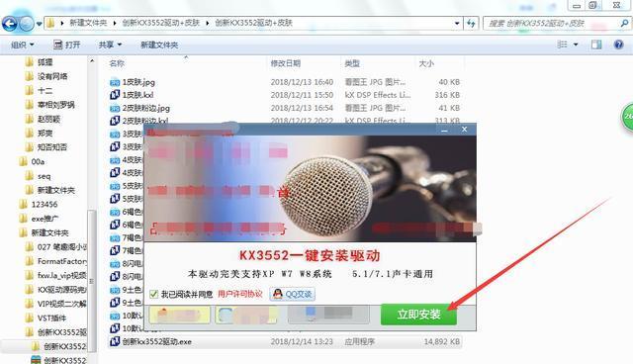Select the FormatFactory folder in sidebar
633x364 pixels.
pyautogui.click(x=61, y=261)
